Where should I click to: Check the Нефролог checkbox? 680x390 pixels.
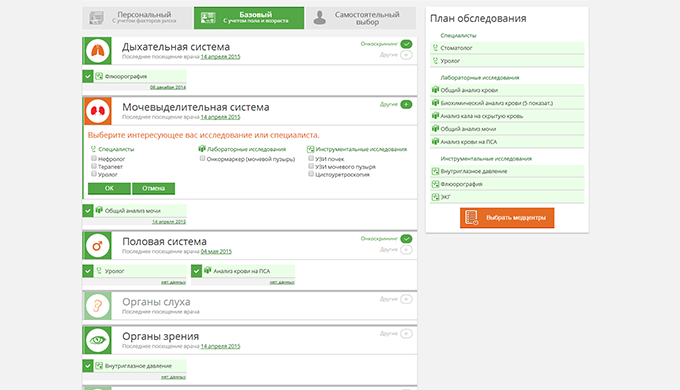(x=94, y=158)
